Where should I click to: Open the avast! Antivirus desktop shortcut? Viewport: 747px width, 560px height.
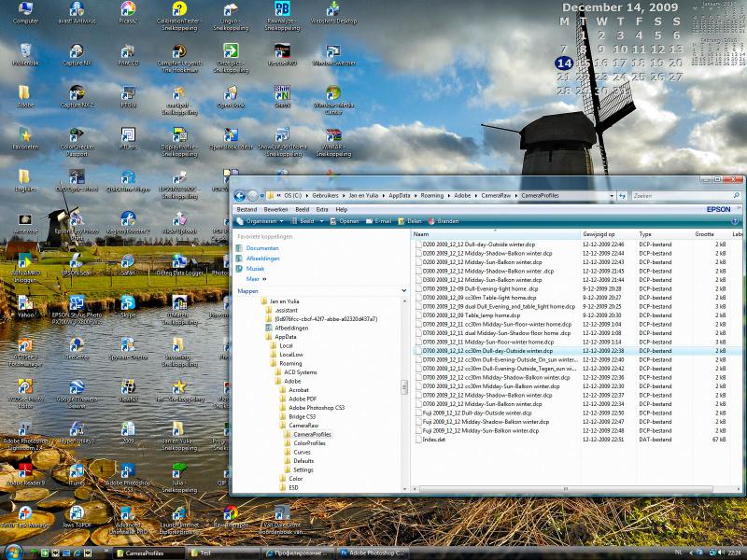coord(77,13)
